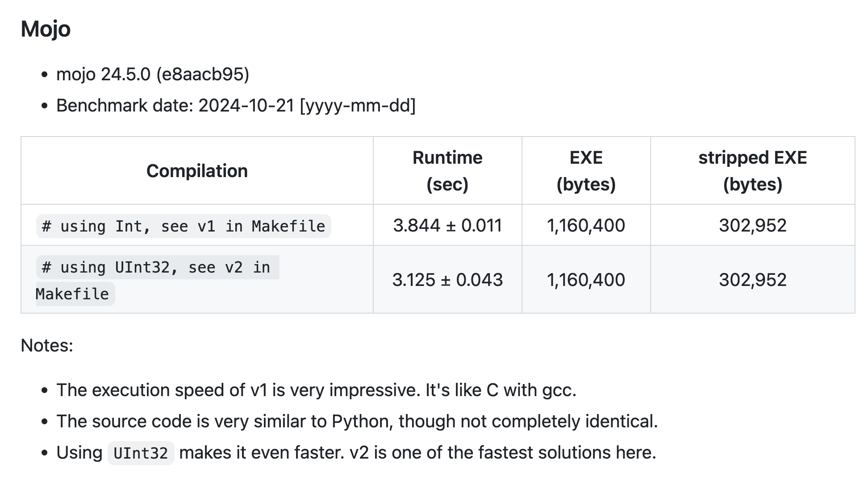The height and width of the screenshot is (480, 868).
Task: Click the word Makefile on the second line
Action: (x=72, y=294)
